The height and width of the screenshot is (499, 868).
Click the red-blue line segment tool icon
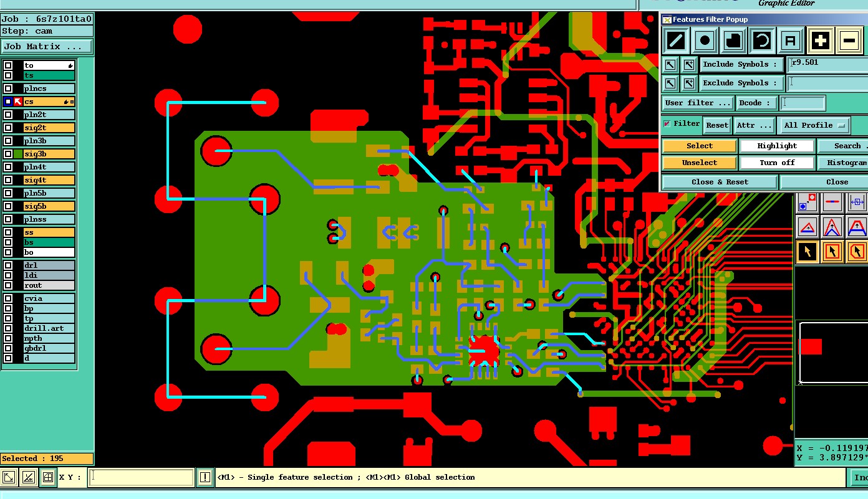[832, 202]
